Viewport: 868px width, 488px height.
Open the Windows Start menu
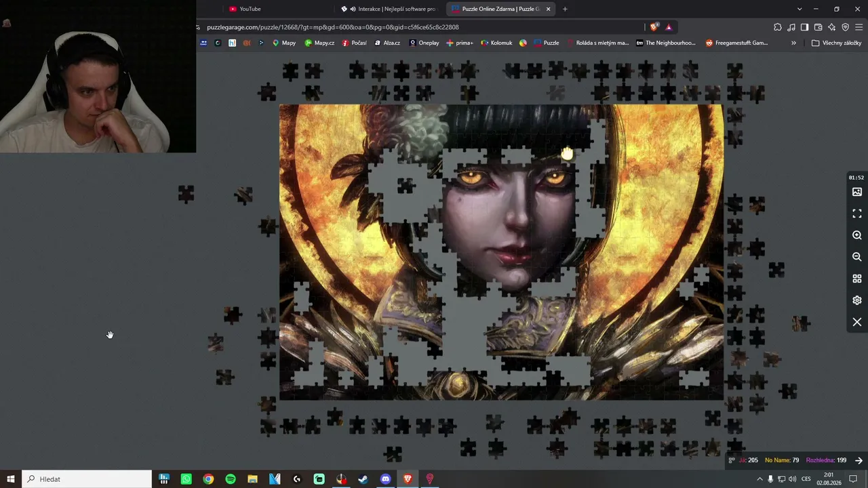(11, 479)
